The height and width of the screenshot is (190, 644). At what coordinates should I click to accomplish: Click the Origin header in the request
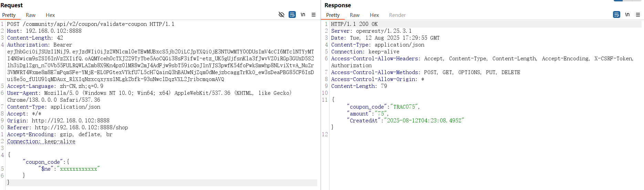58,121
